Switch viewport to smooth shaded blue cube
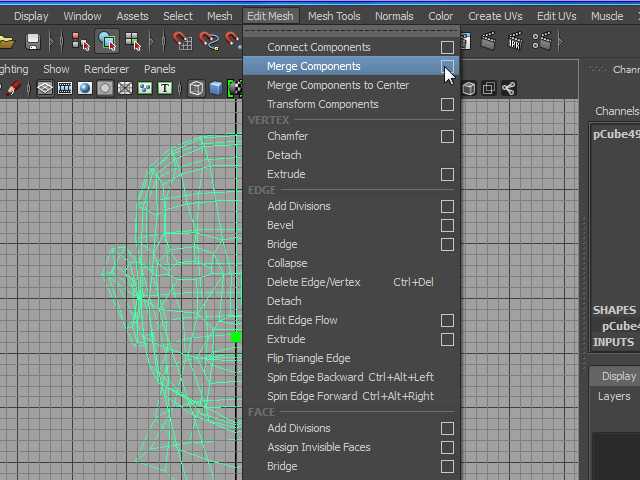 click(216, 88)
